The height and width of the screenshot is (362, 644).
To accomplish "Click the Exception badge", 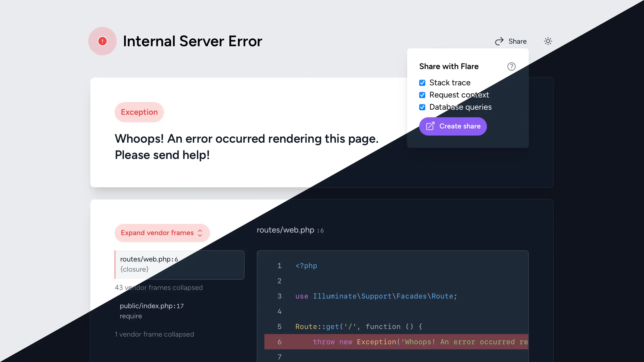I will pyautogui.click(x=139, y=112).
